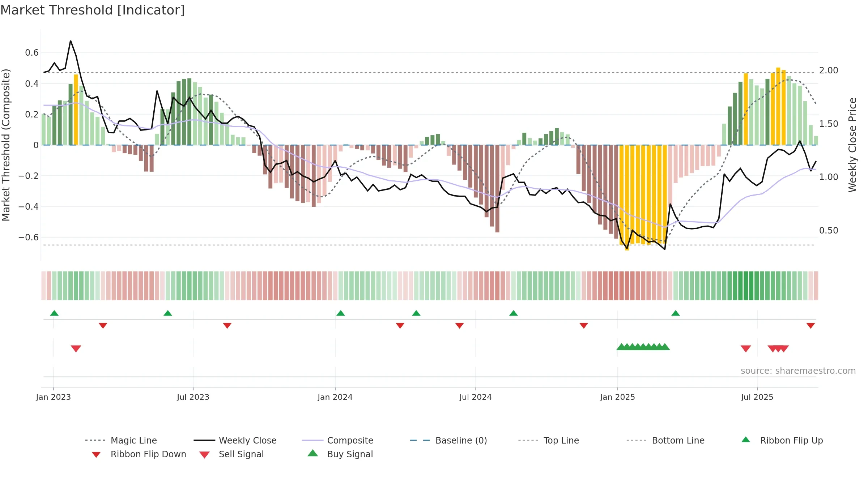Click the first Ribbon Flip Up marker, January 2023
Viewport: 868px width, 488px height.
coord(54,313)
